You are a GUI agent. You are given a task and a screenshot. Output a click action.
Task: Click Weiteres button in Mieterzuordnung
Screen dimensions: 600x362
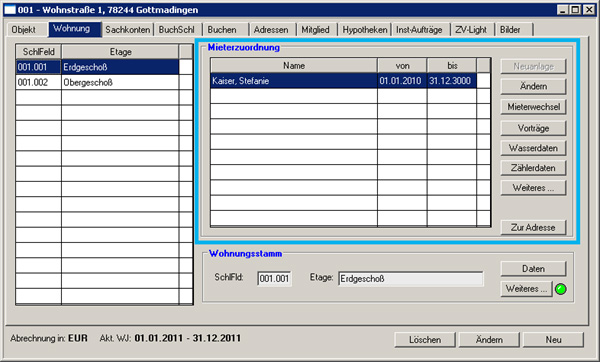point(533,188)
